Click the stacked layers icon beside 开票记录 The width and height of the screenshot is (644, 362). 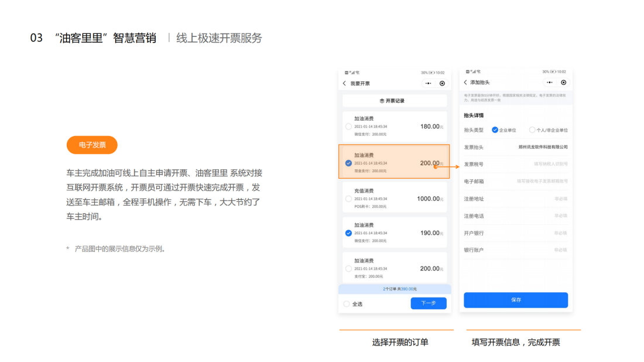tap(382, 101)
